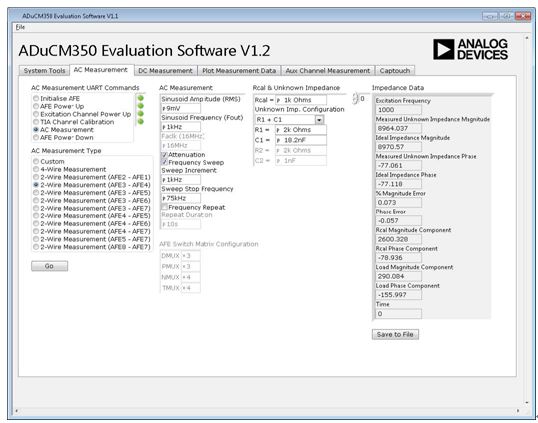Viewport: 538px width, 423px height.
Task: Click the Phase Error value field
Action: click(398, 221)
